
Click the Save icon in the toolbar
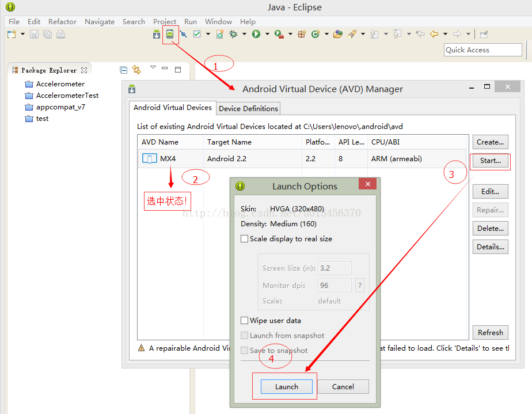point(34,35)
